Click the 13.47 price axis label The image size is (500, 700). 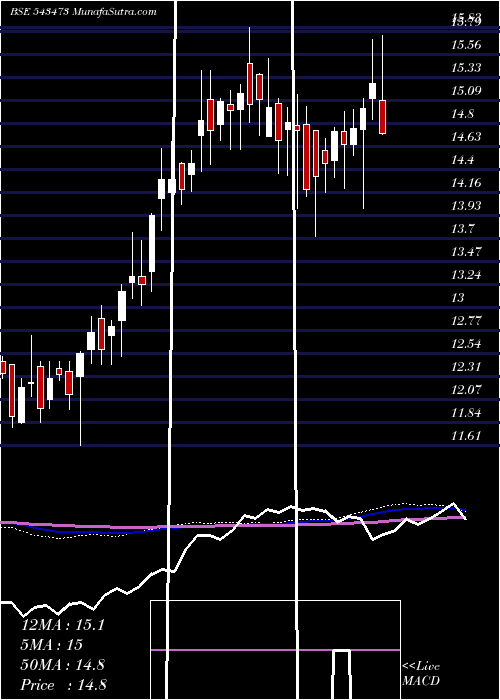[467, 251]
